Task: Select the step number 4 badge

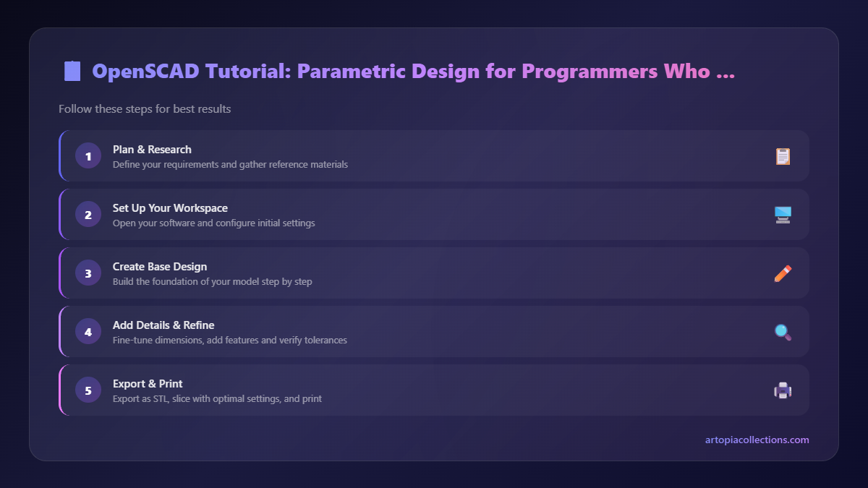Action: point(88,332)
